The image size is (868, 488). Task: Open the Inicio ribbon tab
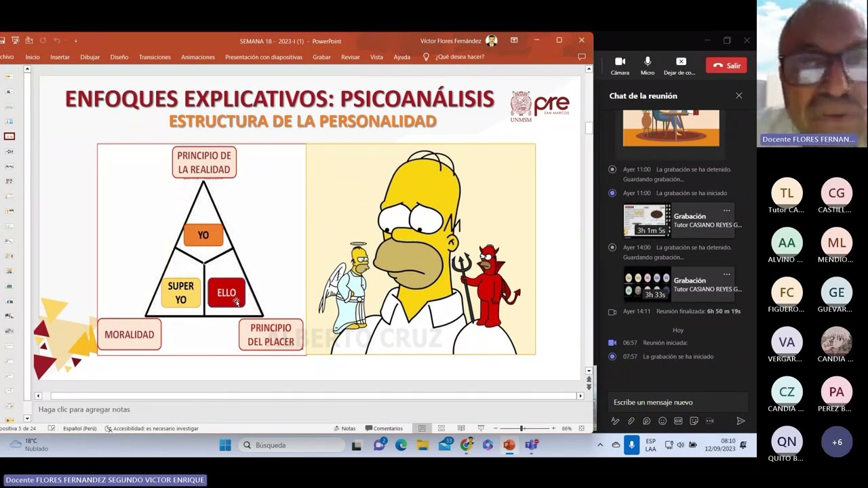pyautogui.click(x=33, y=57)
